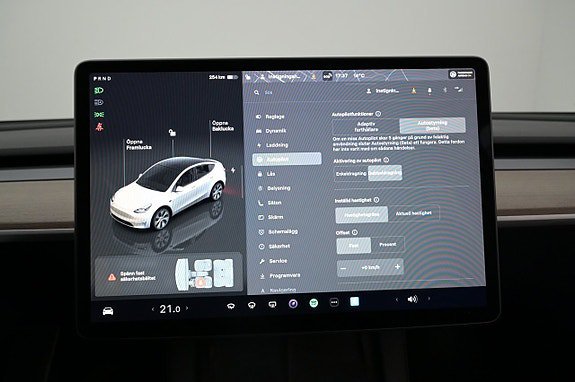
Task: Open the white square app icon
Action: click(x=355, y=302)
